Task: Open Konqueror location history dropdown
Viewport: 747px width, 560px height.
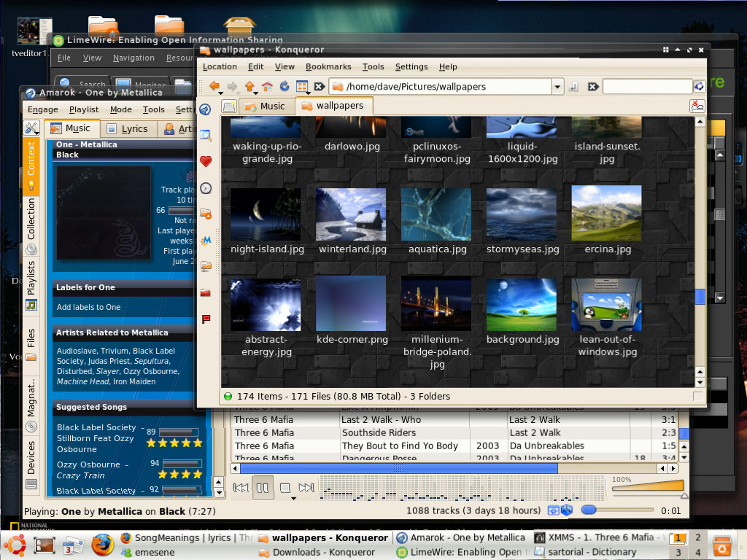Action: (557, 87)
